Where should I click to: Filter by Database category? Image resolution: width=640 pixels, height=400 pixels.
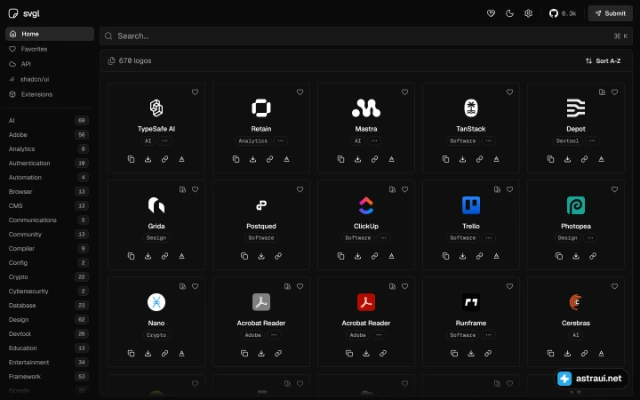coord(49,305)
